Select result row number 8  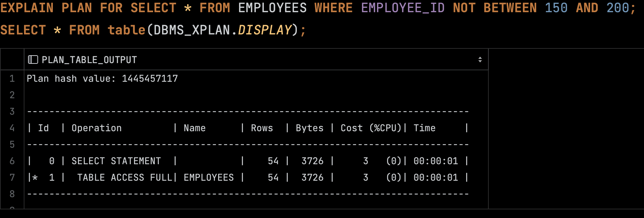coord(12,194)
